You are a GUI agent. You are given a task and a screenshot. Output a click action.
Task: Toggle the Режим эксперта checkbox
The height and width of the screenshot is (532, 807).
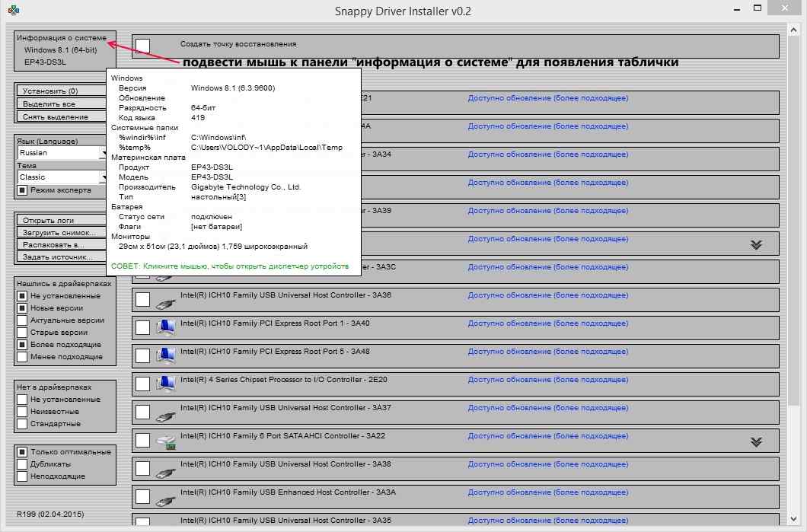[21, 190]
